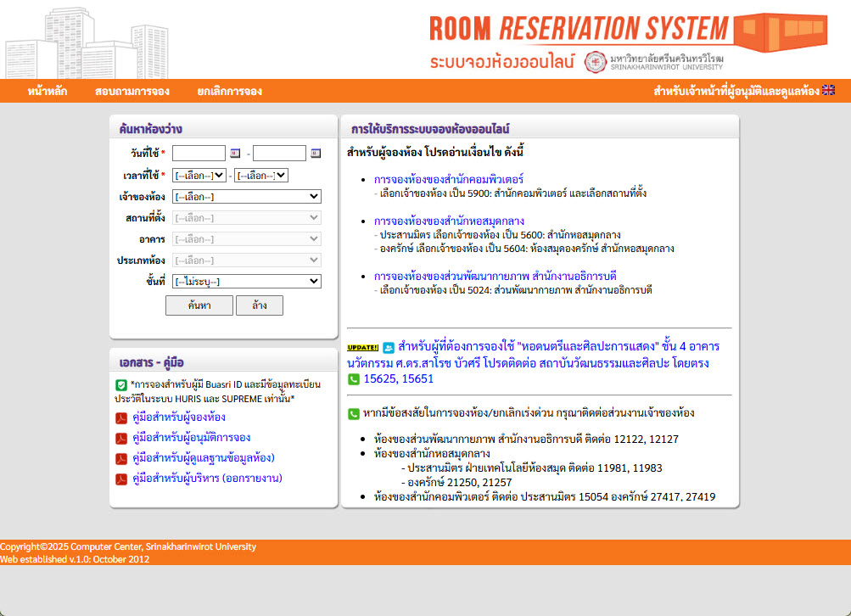Open the ชั้นที่ floor dropdown
This screenshot has width=851, height=616.
[x=246, y=281]
